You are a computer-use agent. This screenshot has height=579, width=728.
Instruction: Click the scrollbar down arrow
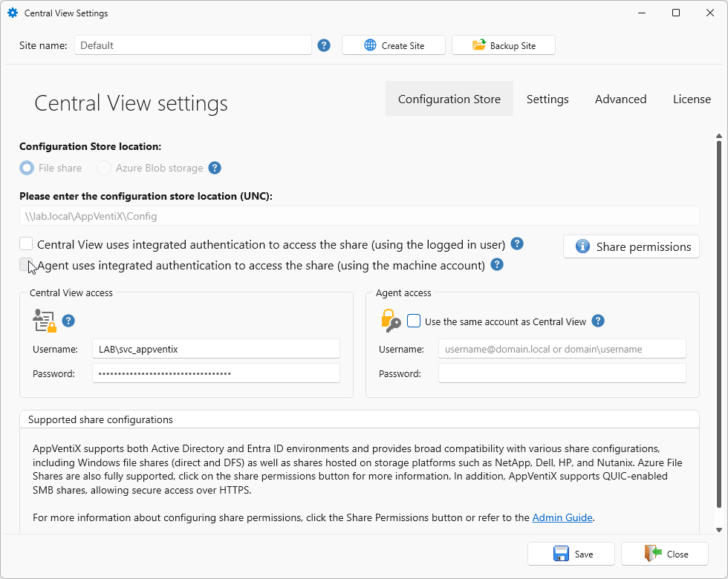click(719, 530)
